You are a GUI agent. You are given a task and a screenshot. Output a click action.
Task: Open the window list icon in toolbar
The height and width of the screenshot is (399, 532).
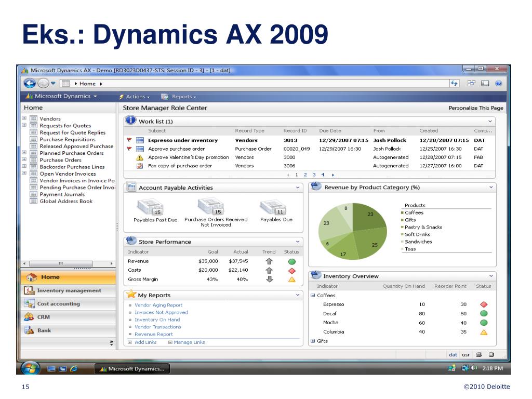(x=471, y=83)
